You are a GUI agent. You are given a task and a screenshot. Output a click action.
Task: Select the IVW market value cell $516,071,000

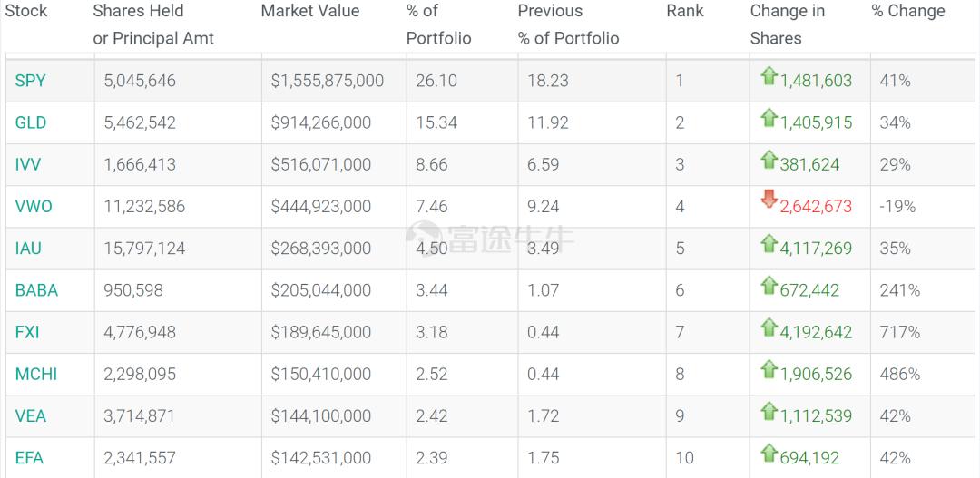coord(321,164)
